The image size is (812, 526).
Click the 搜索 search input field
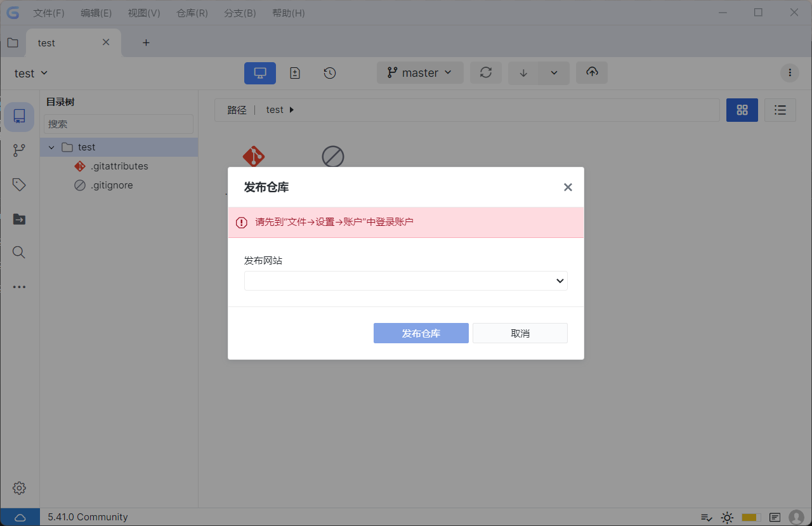pyautogui.click(x=118, y=123)
